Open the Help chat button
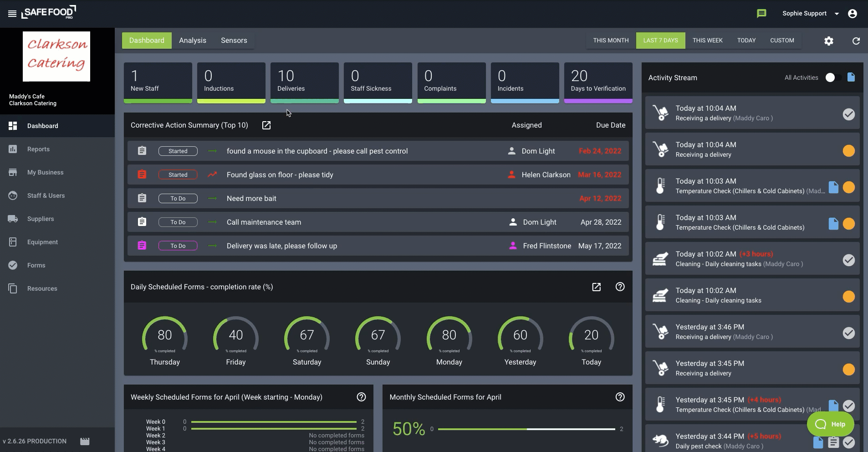The width and height of the screenshot is (868, 452). pyautogui.click(x=830, y=424)
